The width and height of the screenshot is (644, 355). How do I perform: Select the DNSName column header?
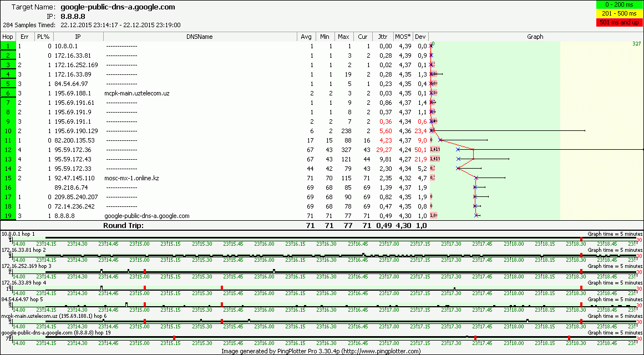(x=200, y=37)
